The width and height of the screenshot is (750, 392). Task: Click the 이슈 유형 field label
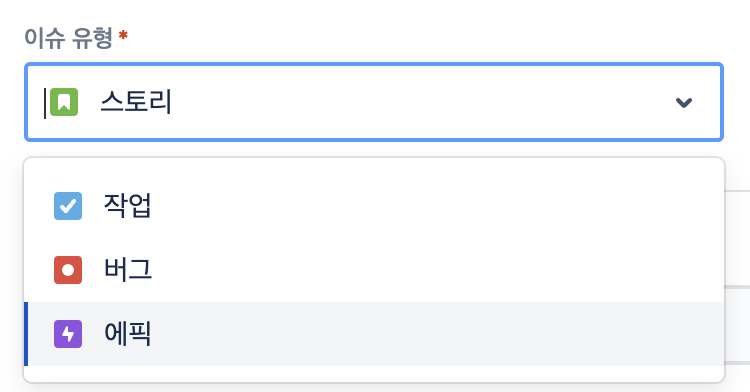coord(68,38)
